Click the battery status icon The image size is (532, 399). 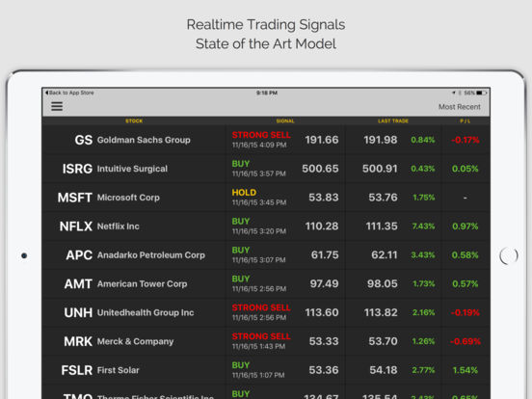click(482, 93)
